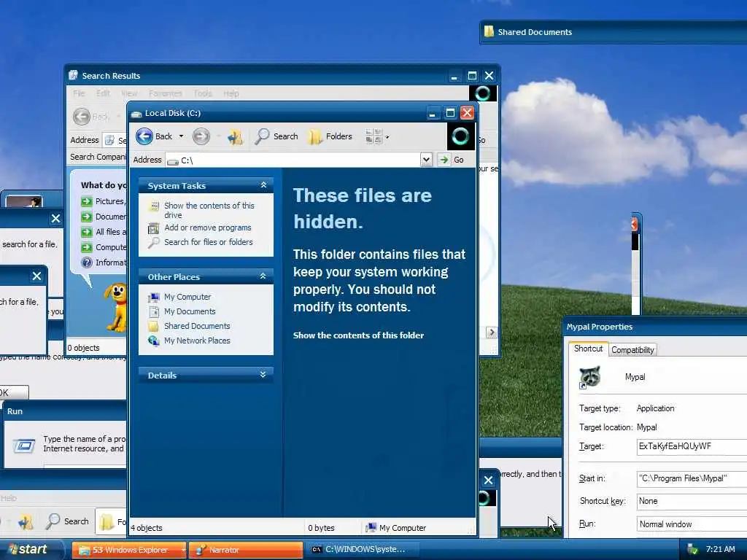
Task: Switch to Compatibility tab in Mypal Properties
Action: 632,350
